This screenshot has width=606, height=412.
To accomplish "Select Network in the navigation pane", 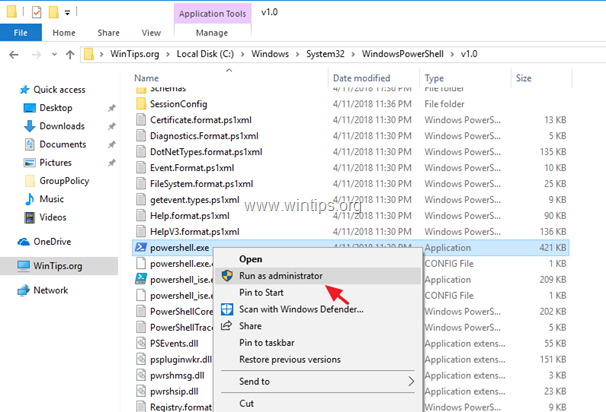I will point(51,290).
